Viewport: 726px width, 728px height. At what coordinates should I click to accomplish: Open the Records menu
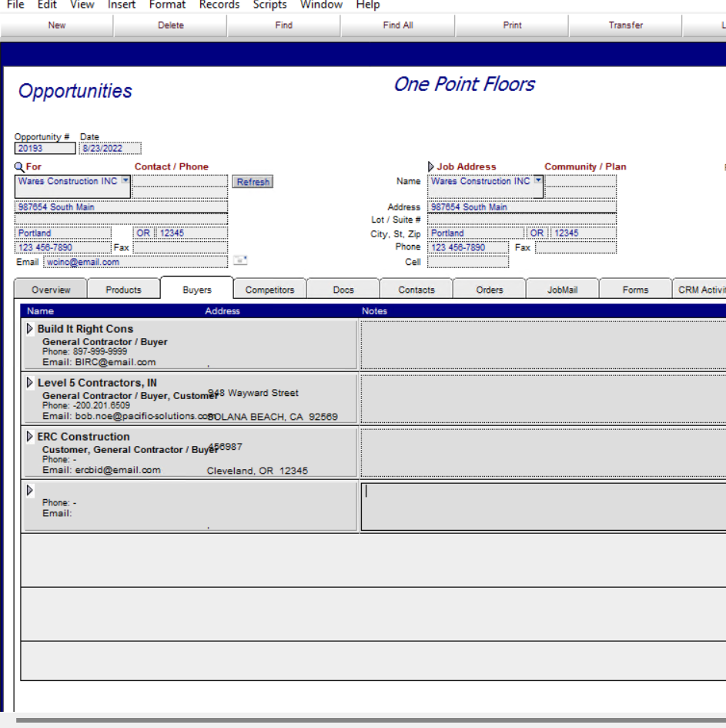[219, 5]
